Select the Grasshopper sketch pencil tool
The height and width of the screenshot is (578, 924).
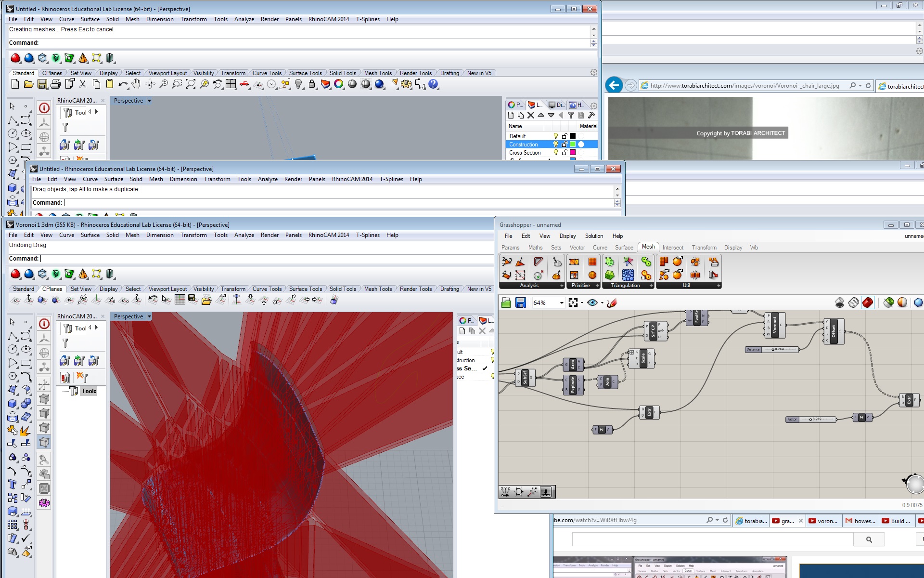pos(612,302)
